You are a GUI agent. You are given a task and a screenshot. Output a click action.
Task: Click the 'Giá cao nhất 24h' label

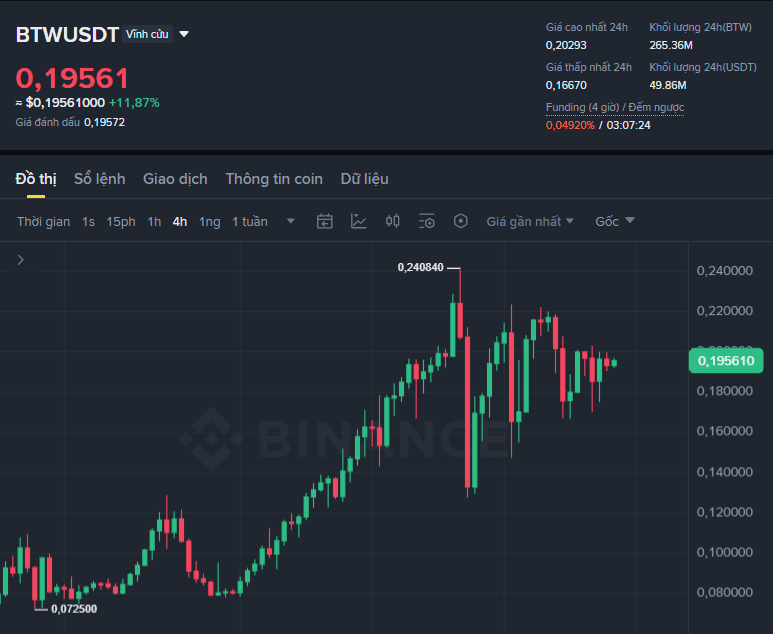click(x=587, y=28)
